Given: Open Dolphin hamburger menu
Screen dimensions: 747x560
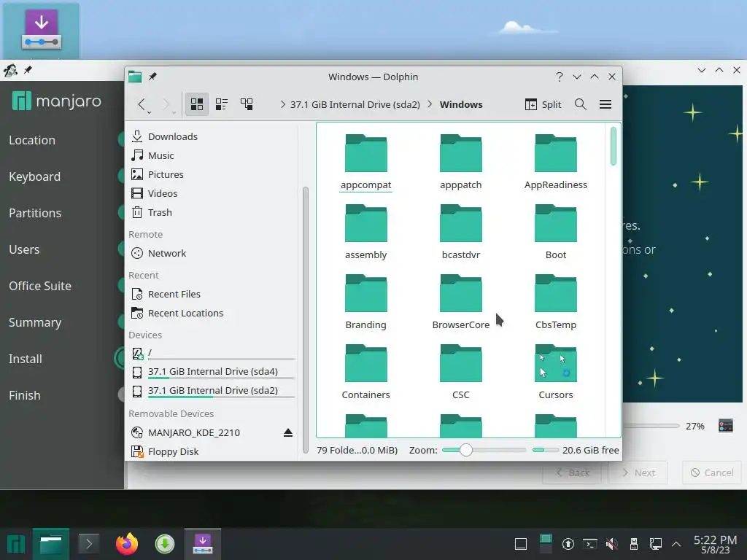Looking at the screenshot, I should tap(605, 104).
